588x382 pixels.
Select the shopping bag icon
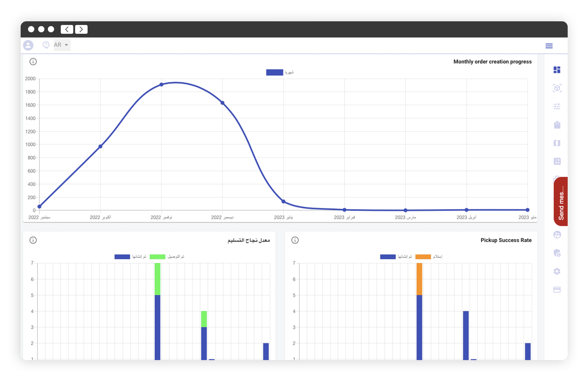557,125
